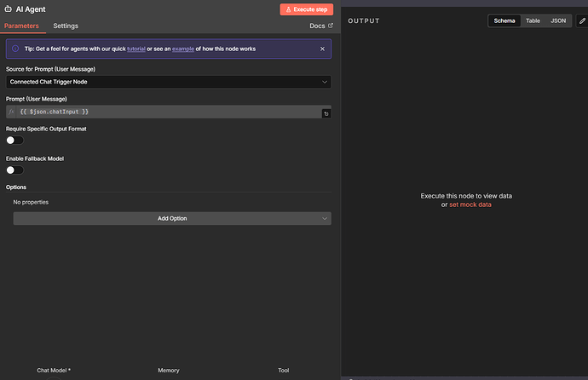Click the Tool connector label

(284, 371)
